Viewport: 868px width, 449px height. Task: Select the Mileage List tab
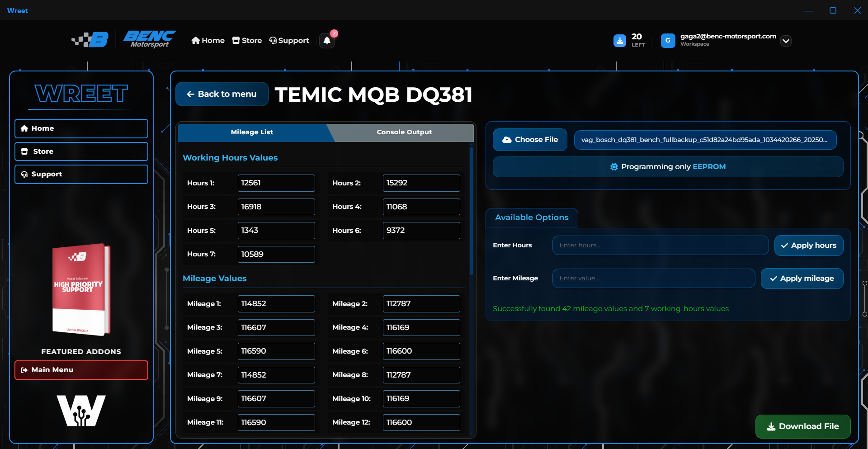click(252, 132)
